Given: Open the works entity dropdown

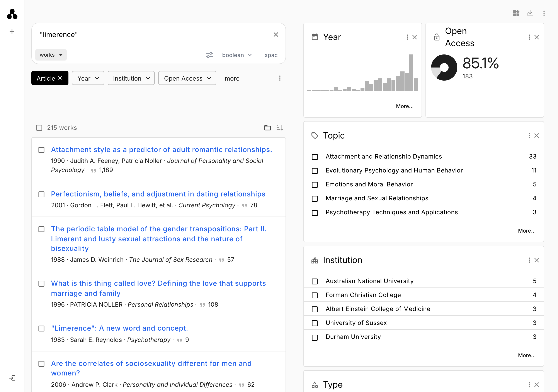Looking at the screenshot, I should click(51, 55).
